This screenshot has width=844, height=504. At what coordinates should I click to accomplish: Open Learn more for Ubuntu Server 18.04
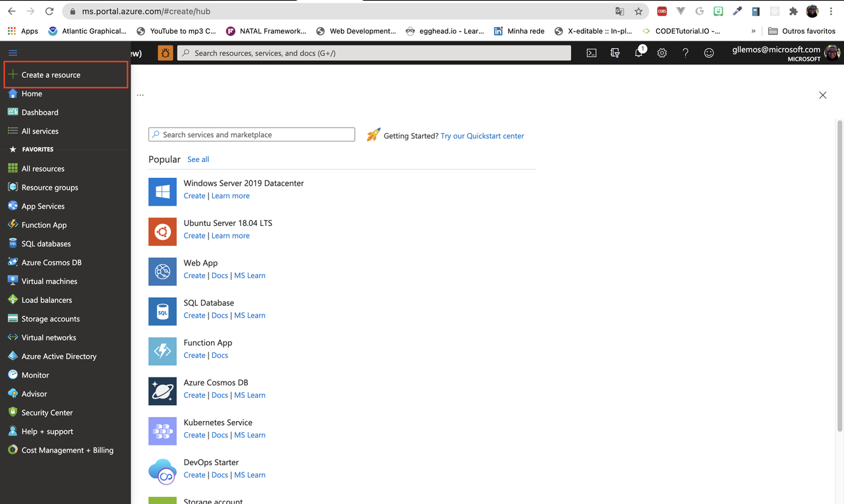point(231,236)
